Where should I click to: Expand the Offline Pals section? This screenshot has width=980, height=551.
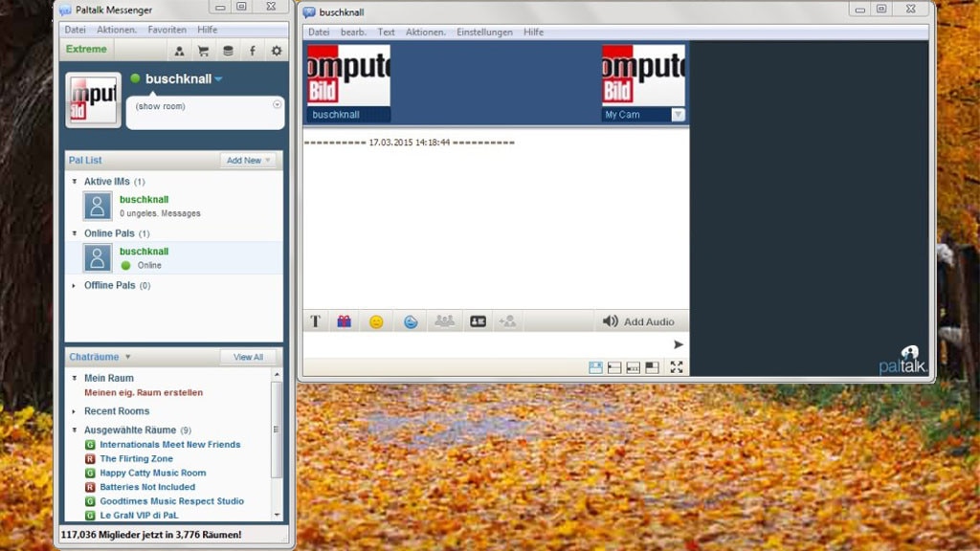click(x=74, y=285)
